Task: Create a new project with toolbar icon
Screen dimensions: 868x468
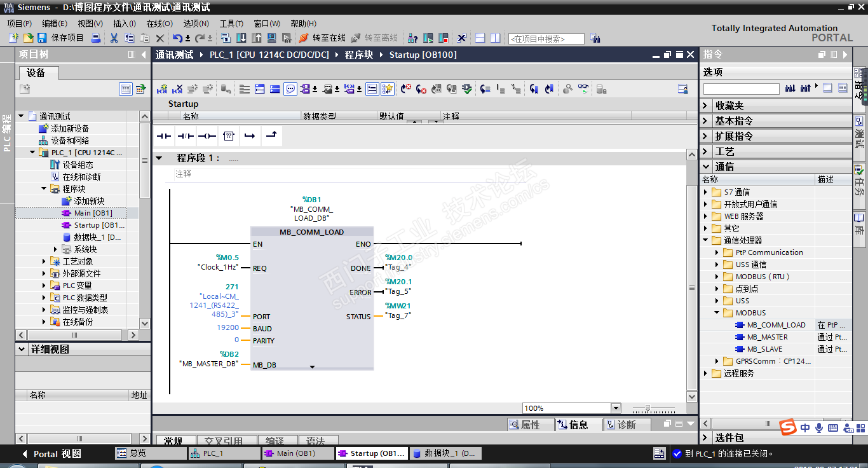Action: coord(13,38)
